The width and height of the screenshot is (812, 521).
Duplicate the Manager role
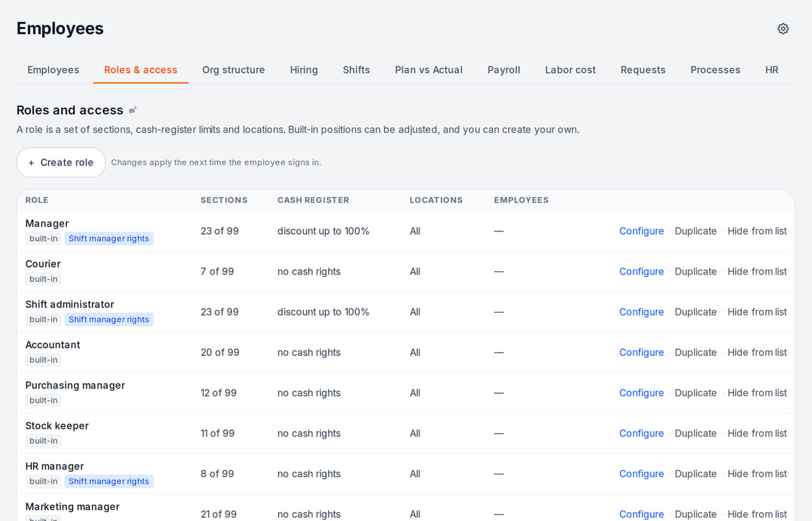[696, 231]
